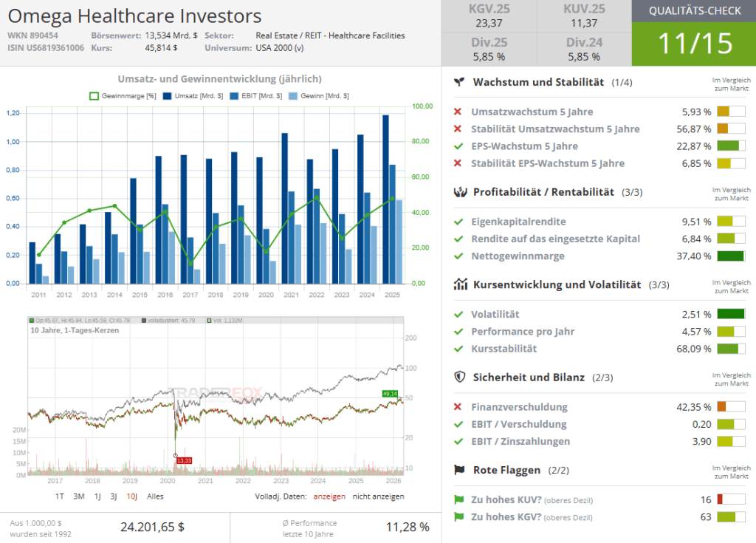
Task: Open the Qualitäts-Check 11/15 score box
Action: pos(693,43)
